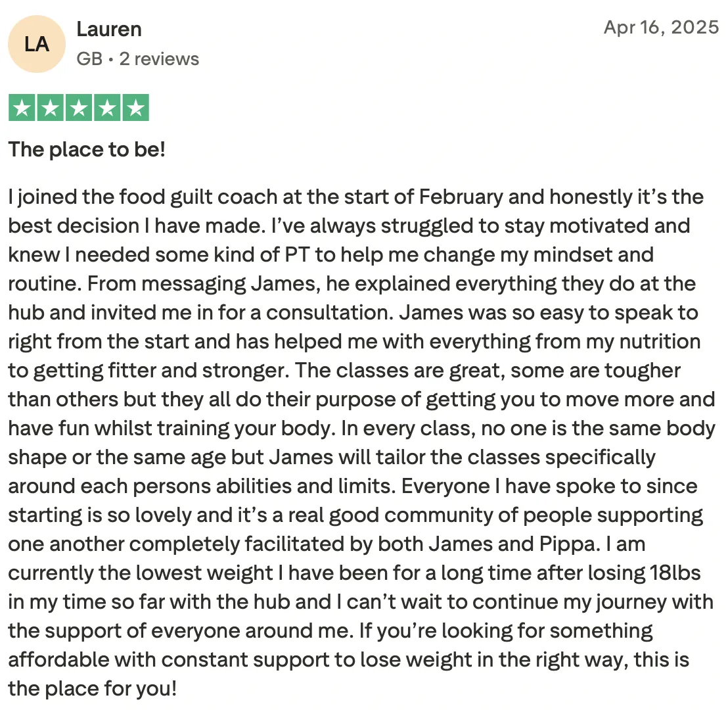Viewport: 728px width, 710px height.
Task: Click the fourth green rating star
Action: (107, 108)
